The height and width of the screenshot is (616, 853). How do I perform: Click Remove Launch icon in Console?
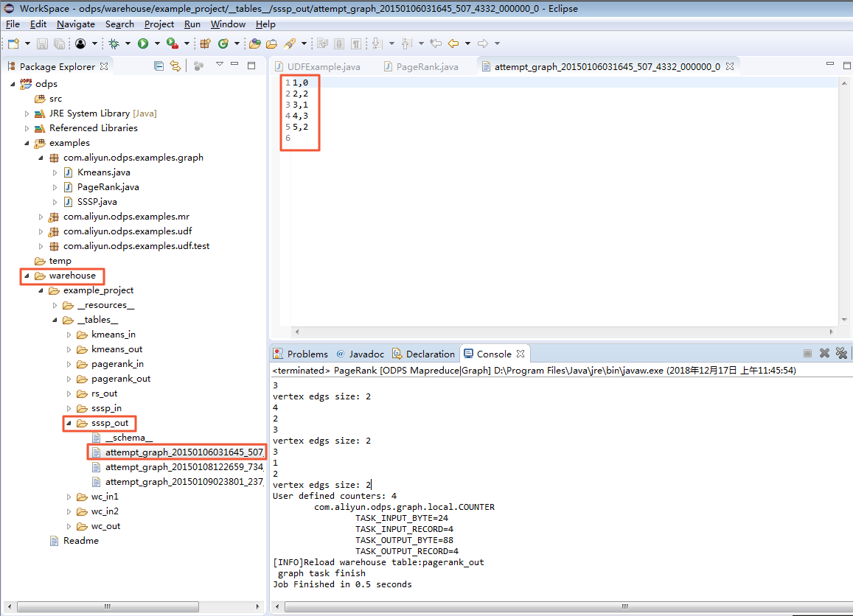point(824,354)
